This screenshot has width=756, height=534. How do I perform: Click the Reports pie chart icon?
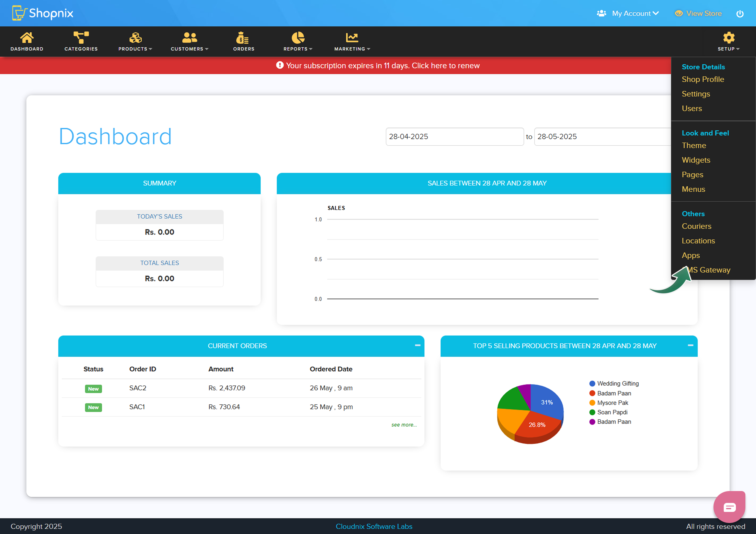[x=298, y=38]
